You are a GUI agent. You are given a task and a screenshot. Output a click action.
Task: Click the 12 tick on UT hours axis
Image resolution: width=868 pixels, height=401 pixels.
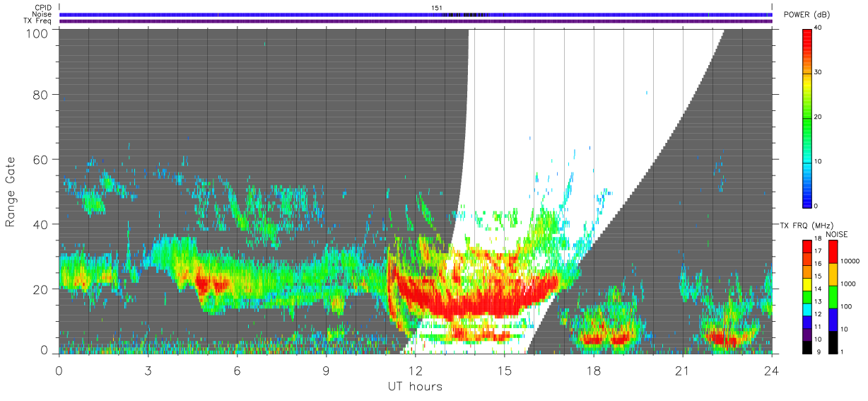pos(416,370)
